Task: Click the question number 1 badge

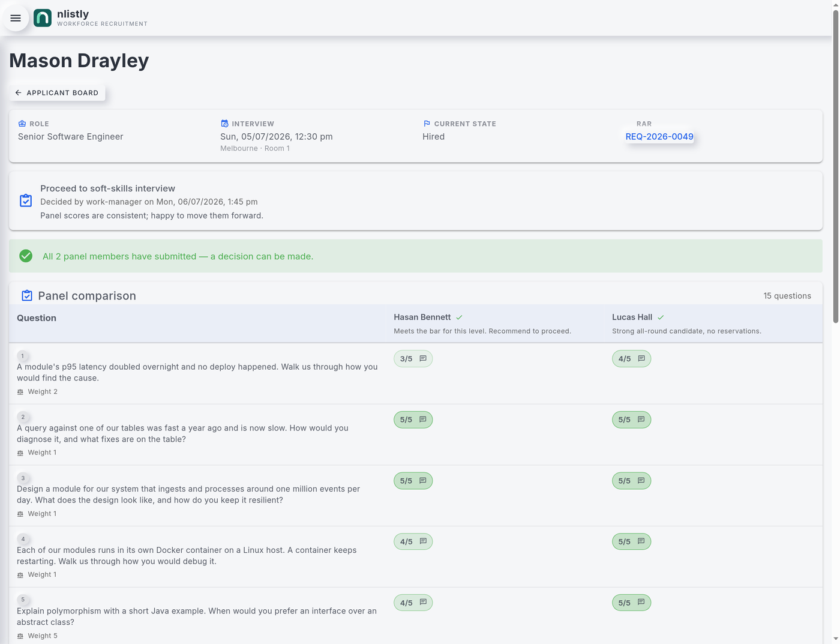Action: (23, 356)
